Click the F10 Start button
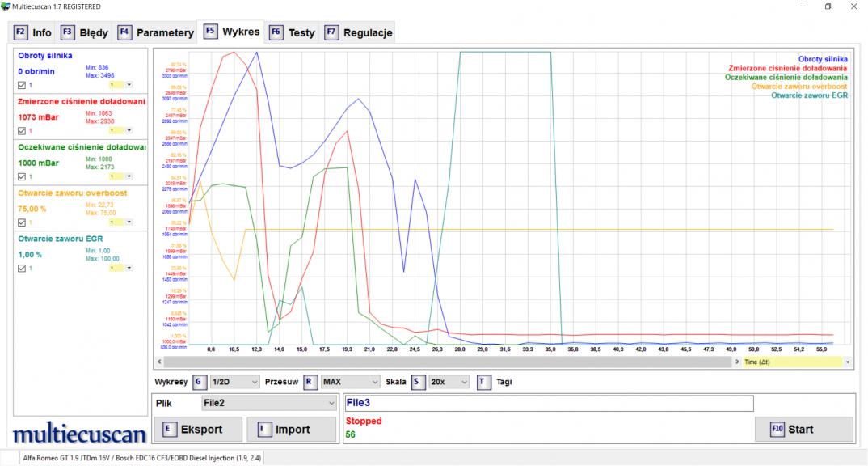868x466 pixels. (803, 429)
